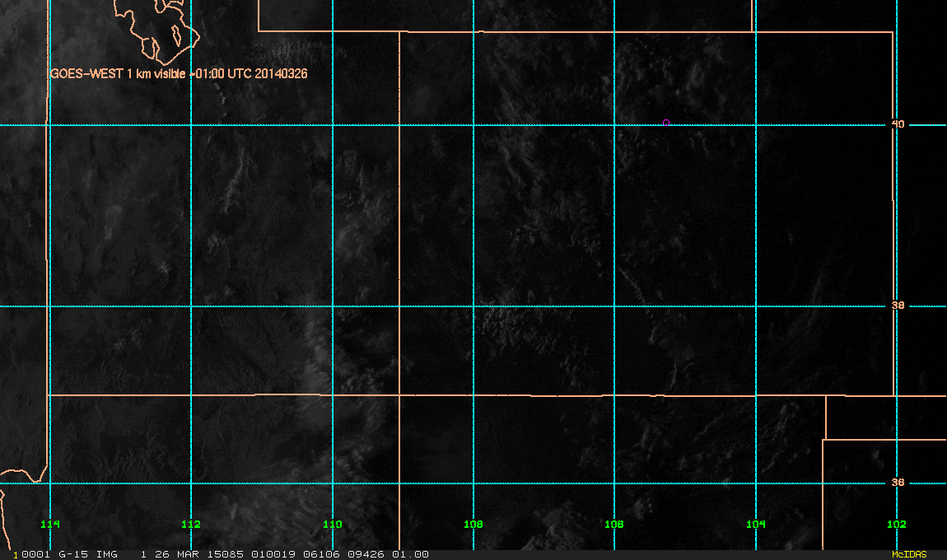Viewport: 947px width, 560px height.
Task: Click the latitude label 38
Action: click(898, 306)
